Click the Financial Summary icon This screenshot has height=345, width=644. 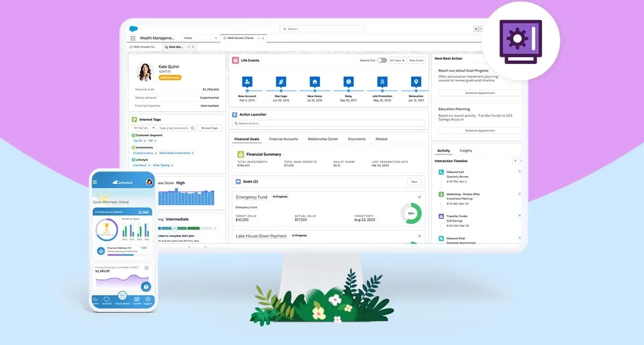tap(241, 154)
